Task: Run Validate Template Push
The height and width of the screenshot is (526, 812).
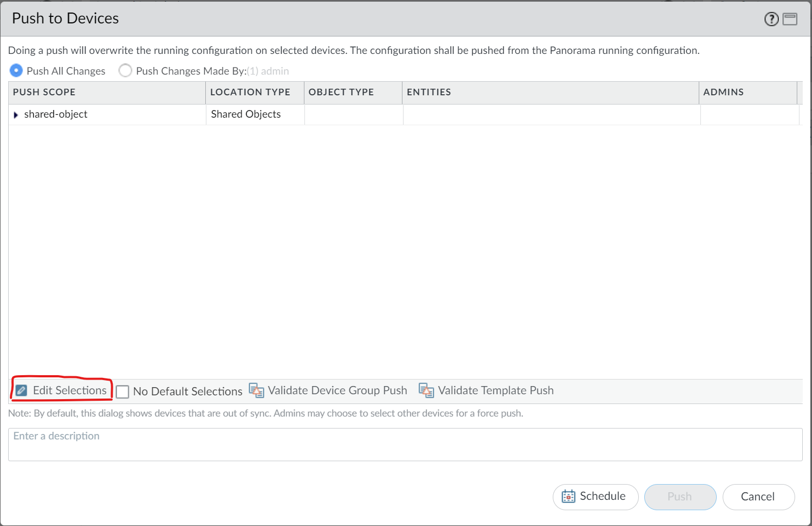Action: tap(486, 390)
